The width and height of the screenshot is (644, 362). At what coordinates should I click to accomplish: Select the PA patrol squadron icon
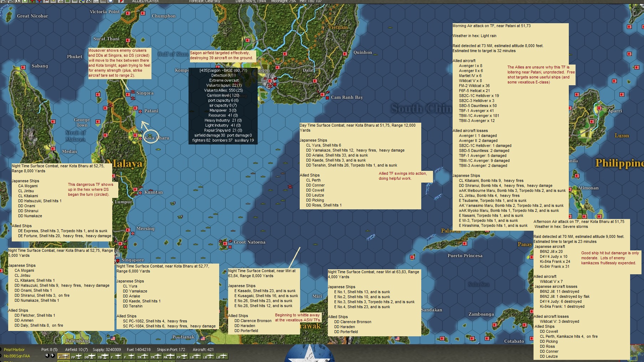(169, 356)
